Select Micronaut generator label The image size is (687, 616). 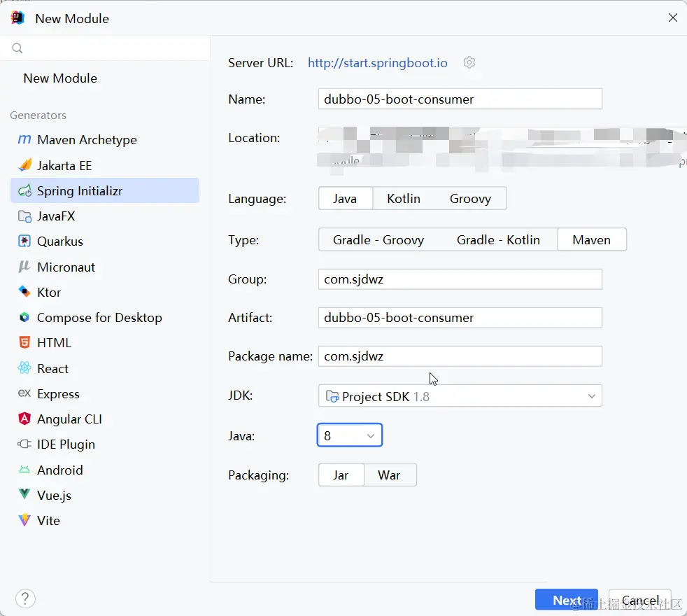66,267
